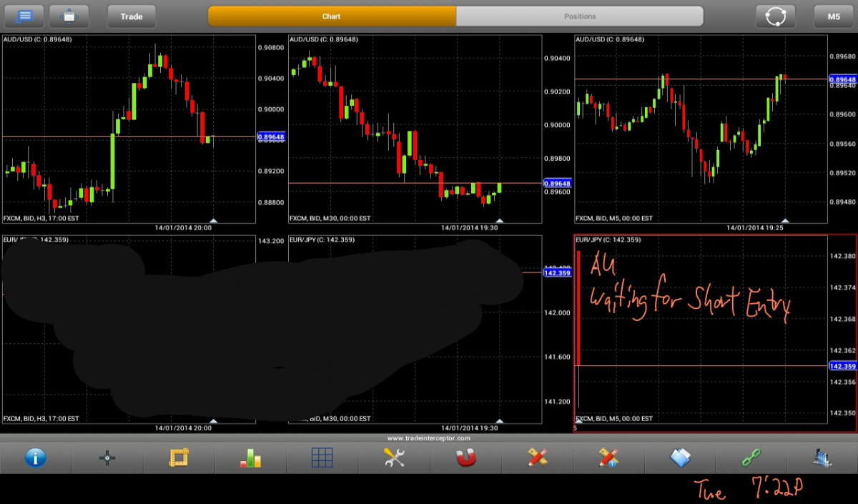Click the www.tradeinterceptor.com link
Screen dimensions: 858x504
coord(429,438)
